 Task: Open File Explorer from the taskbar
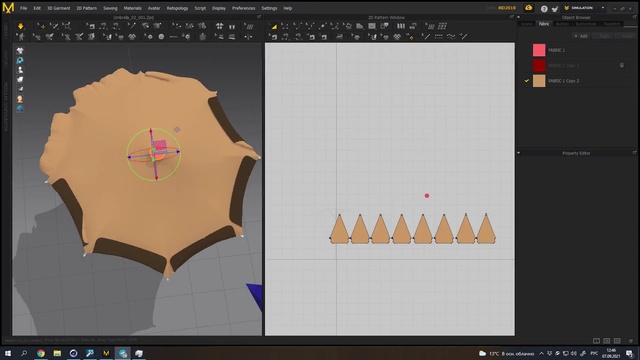tap(57, 353)
